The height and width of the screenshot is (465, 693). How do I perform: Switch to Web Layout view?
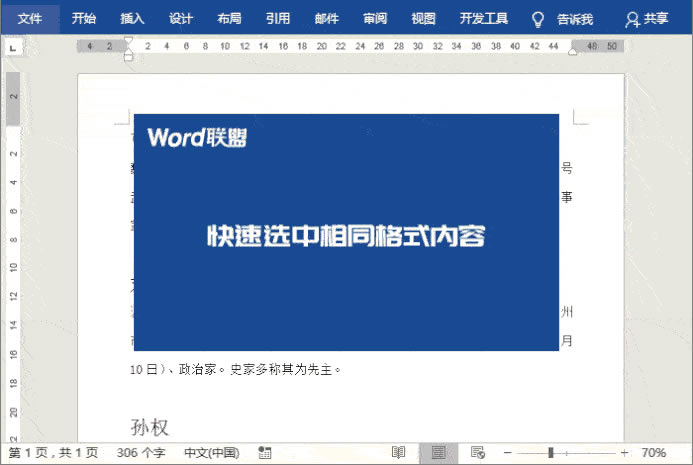[x=478, y=453]
